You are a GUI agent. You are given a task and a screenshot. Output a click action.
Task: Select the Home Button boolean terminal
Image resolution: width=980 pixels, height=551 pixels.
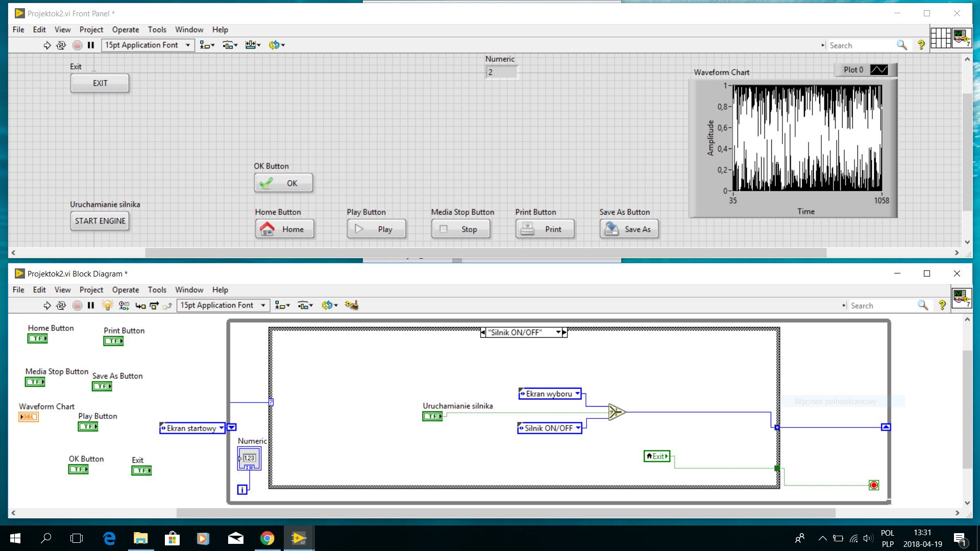(x=37, y=338)
